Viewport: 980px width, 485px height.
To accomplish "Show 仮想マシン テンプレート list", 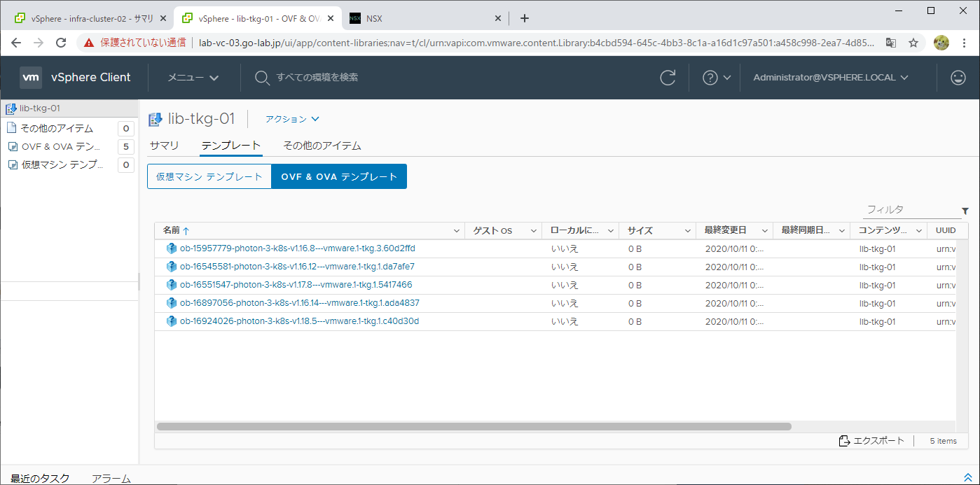I will (209, 176).
